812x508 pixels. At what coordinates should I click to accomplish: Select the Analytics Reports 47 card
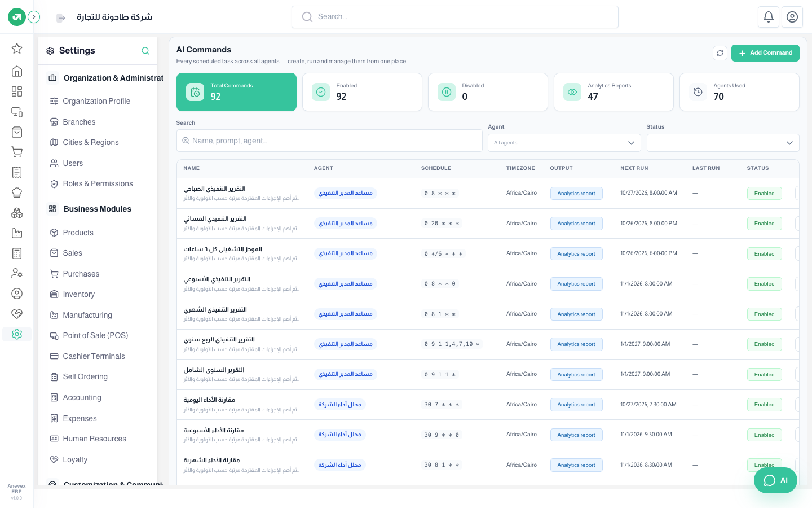point(614,92)
